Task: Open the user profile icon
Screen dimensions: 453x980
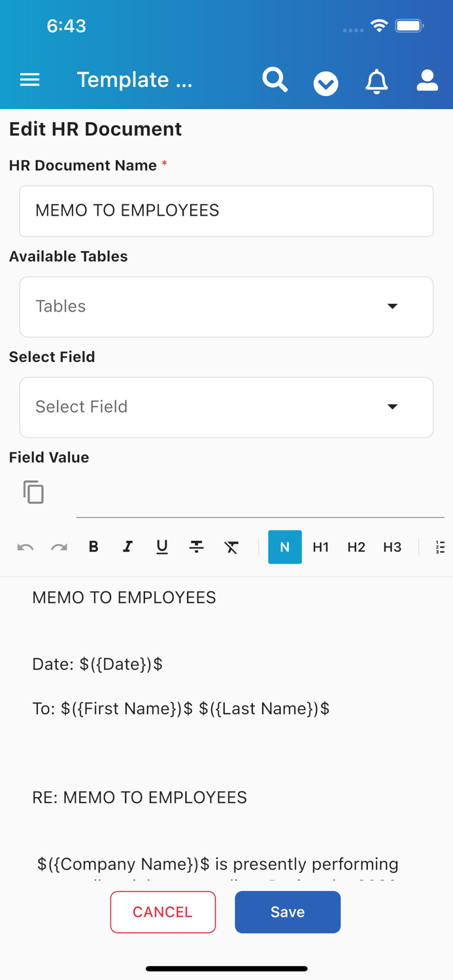Action: click(427, 80)
